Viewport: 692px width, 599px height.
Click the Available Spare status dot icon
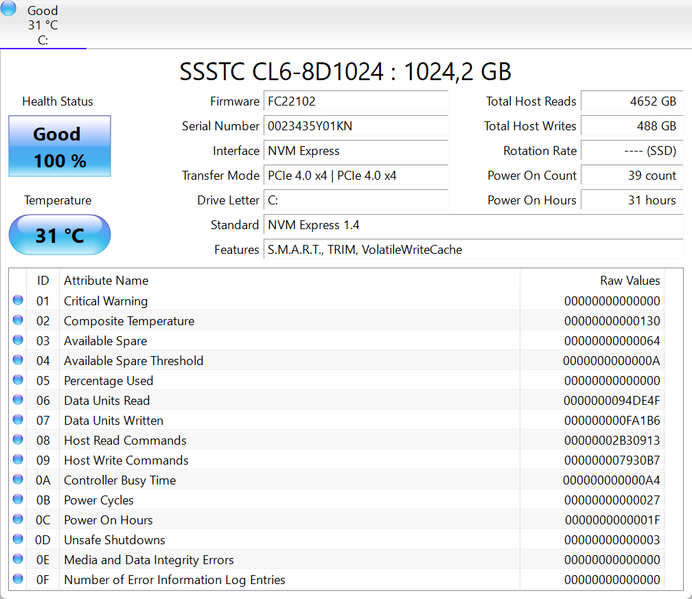[x=18, y=341]
